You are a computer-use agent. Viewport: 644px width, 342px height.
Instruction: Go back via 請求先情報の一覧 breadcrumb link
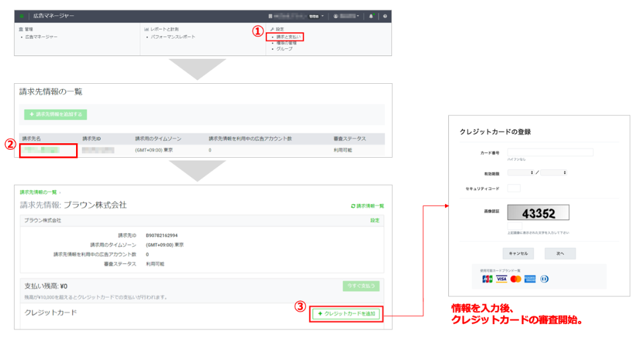(38, 192)
